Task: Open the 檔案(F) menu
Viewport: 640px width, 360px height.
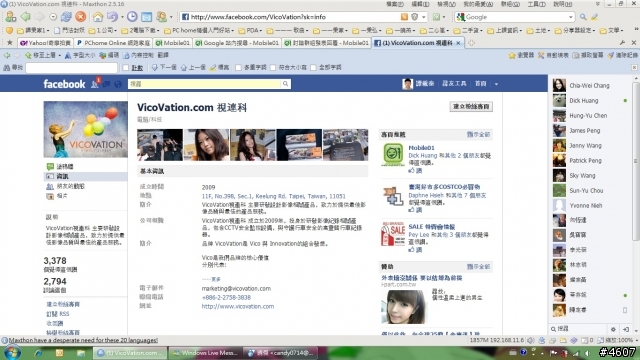Action: [x=394, y=4]
